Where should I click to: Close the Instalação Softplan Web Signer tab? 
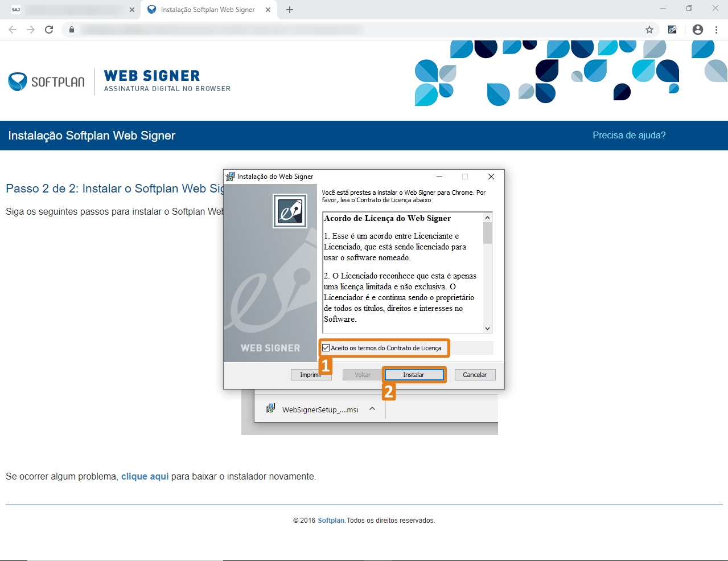(268, 10)
